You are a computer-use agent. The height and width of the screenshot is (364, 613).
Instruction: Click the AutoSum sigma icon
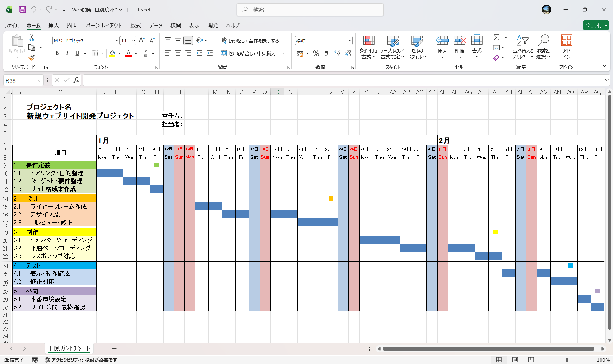coord(496,38)
